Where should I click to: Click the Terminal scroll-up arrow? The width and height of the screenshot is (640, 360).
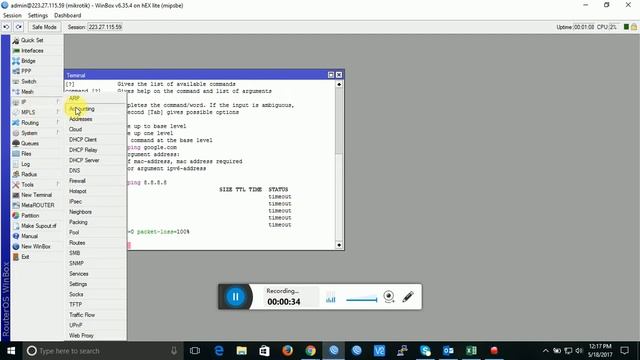coord(339,84)
